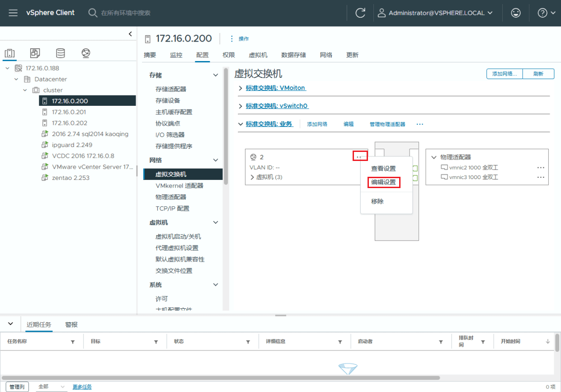Screen dimensions: 561x392
Task: Choose 移除 from context menu
Action: 377,202
